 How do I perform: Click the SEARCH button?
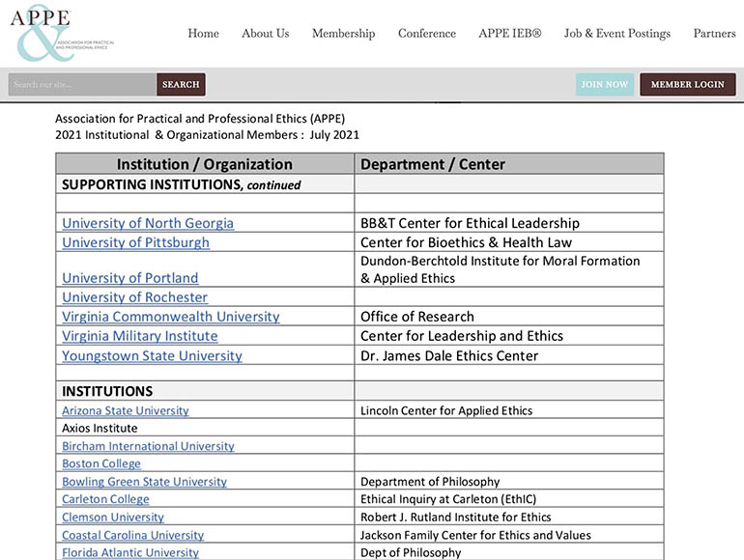[181, 84]
